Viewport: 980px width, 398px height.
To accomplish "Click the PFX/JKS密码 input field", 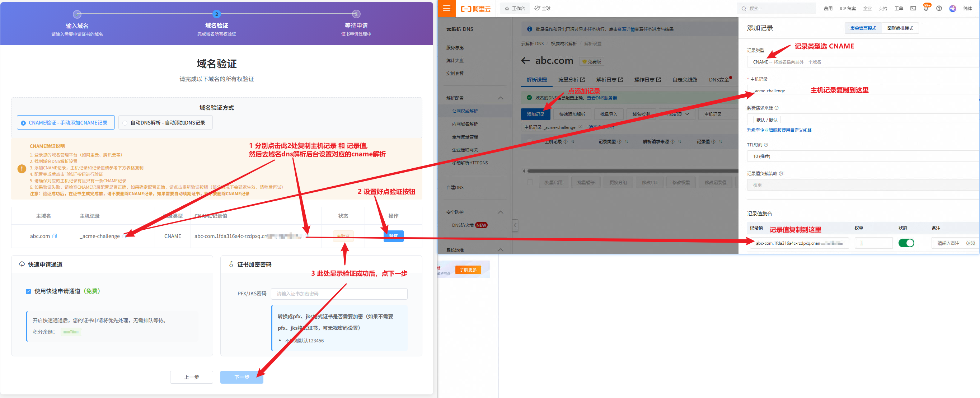I will tap(339, 294).
